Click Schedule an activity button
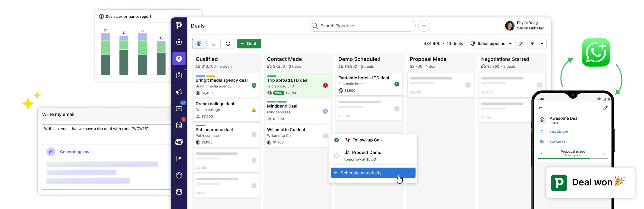The image size is (644, 209). (x=373, y=173)
